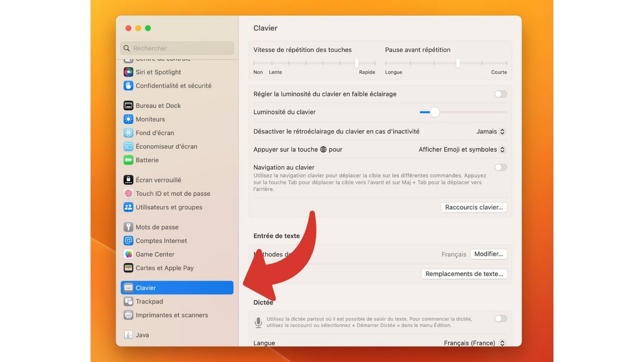Click the Entrée de texte heading

(x=276, y=236)
